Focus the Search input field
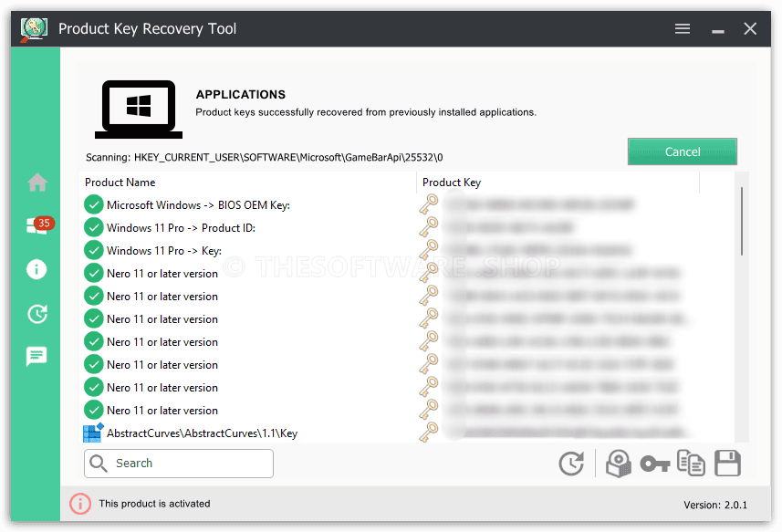The height and width of the screenshot is (532, 782). [x=179, y=464]
